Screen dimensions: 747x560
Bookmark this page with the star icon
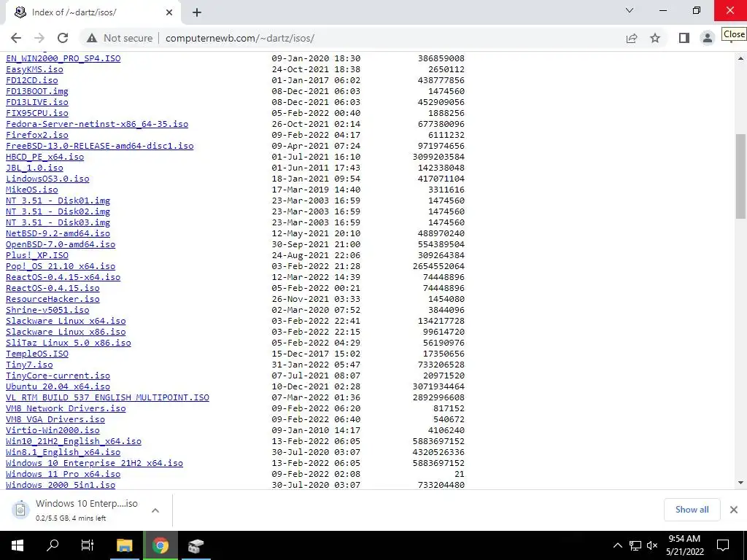pos(655,38)
